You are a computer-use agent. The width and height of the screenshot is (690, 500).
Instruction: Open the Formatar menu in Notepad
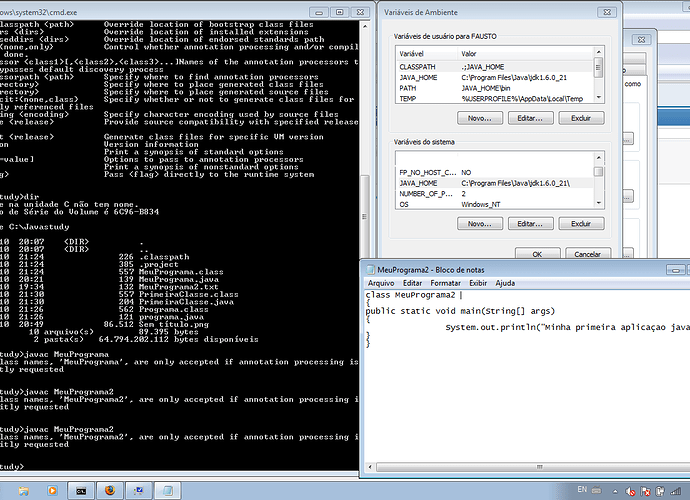click(445, 283)
